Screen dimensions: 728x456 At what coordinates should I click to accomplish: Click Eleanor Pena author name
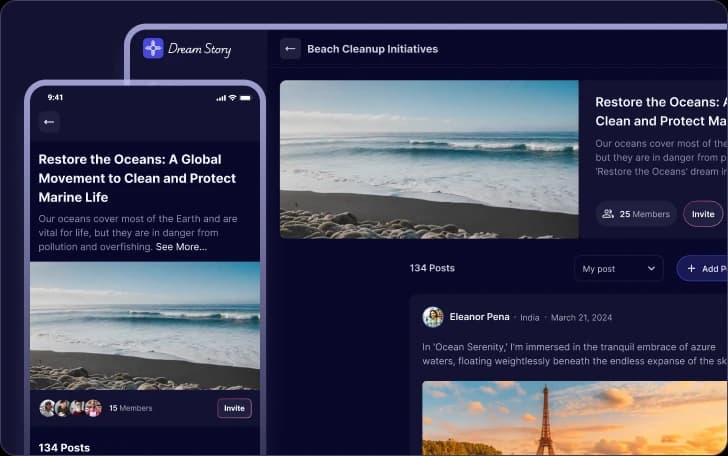tap(480, 317)
